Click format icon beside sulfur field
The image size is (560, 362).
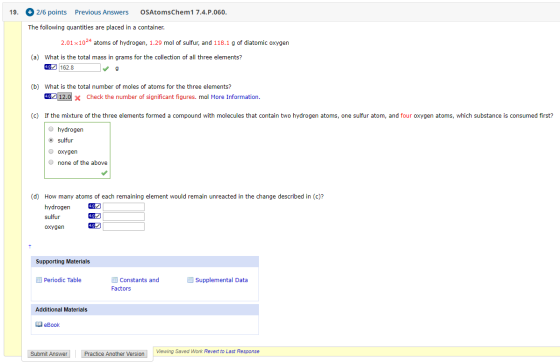[95, 216]
